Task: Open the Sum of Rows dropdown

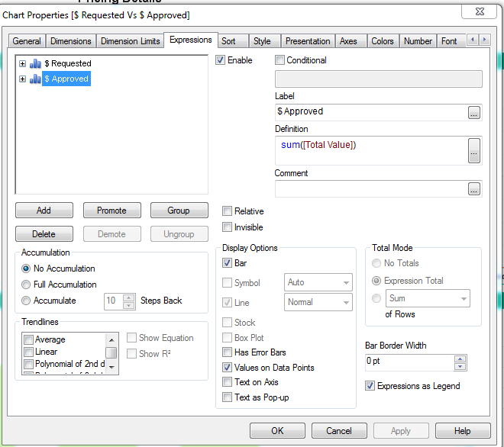Action: pos(428,298)
